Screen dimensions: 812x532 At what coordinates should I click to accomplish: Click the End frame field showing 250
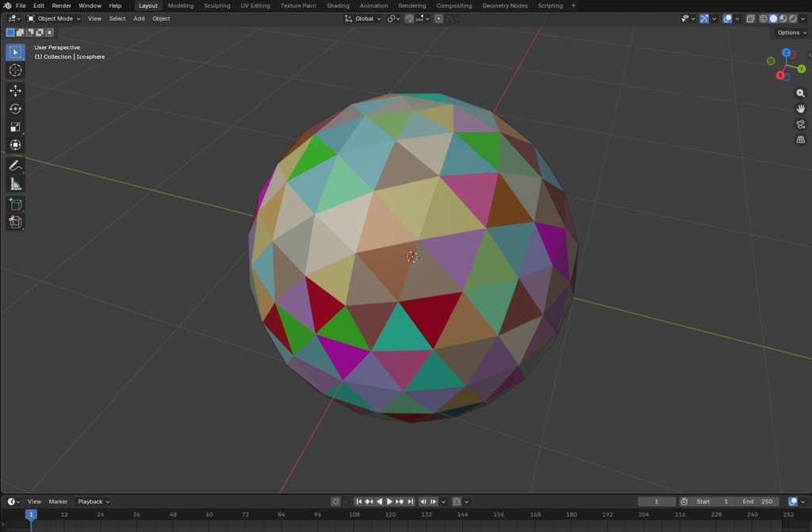coord(759,501)
